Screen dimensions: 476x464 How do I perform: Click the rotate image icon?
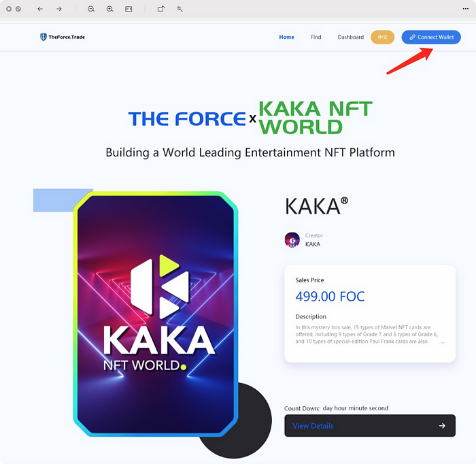click(x=161, y=9)
